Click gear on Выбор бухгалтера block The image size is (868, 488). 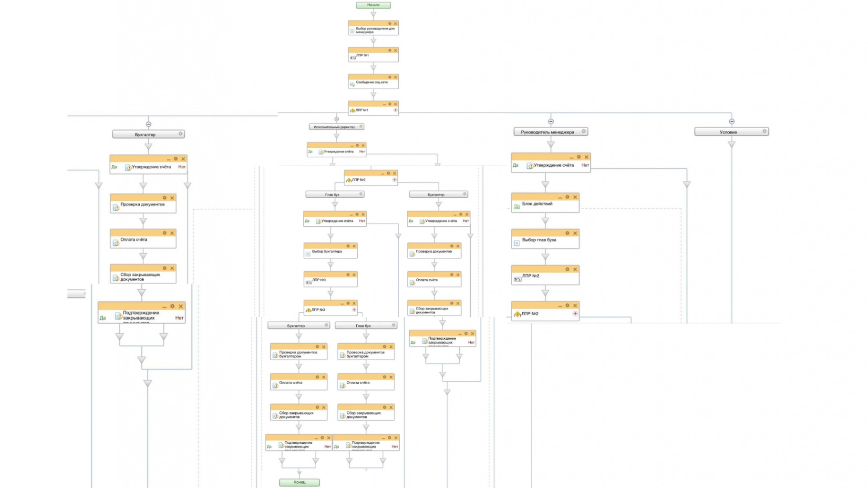tap(348, 246)
